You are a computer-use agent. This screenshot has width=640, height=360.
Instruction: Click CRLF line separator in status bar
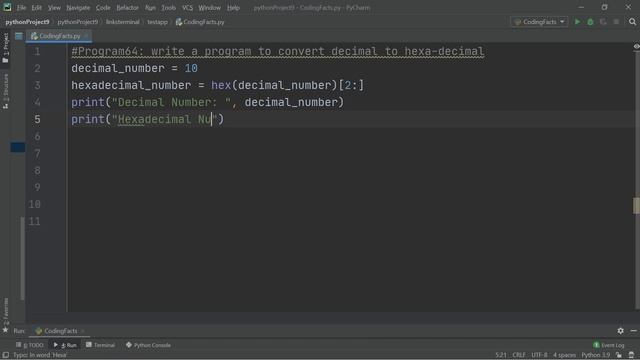519,355
